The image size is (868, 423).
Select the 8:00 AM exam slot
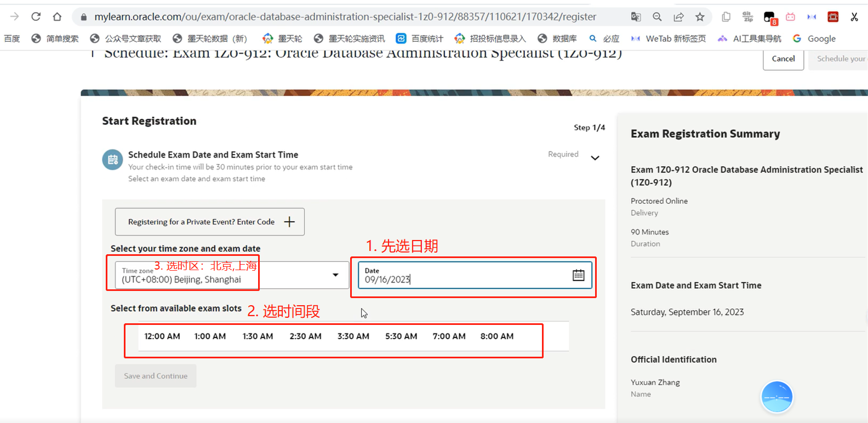coord(497,336)
